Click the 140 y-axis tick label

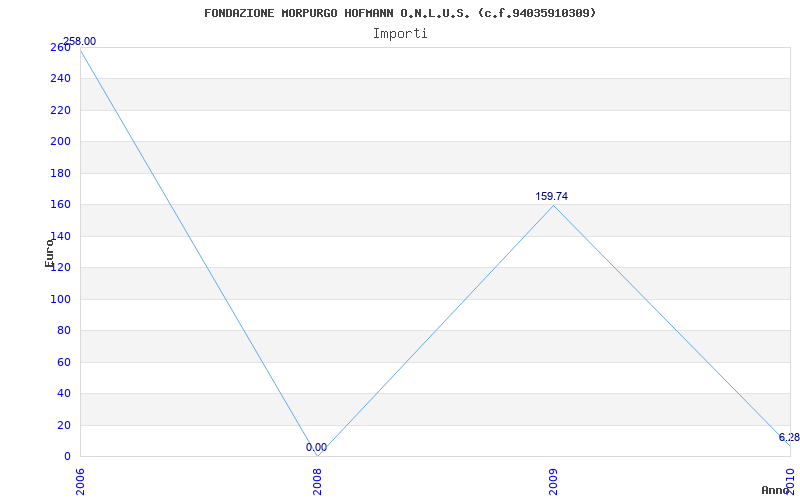click(x=60, y=236)
